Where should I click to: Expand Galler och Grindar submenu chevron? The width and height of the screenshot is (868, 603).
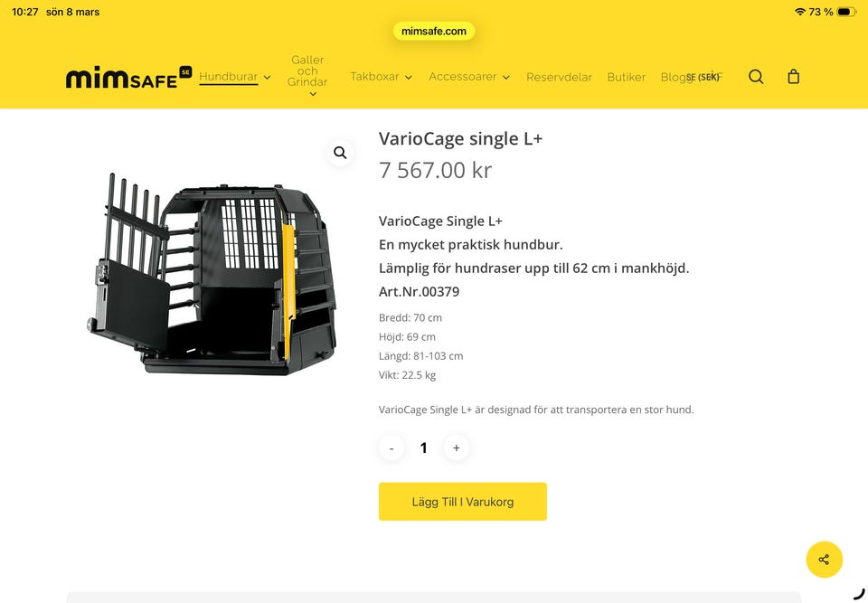pos(313,94)
